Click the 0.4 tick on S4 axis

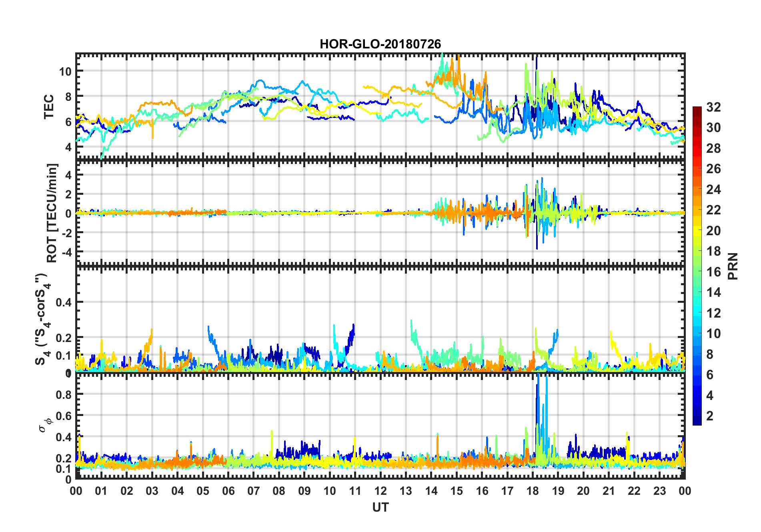click(x=64, y=302)
